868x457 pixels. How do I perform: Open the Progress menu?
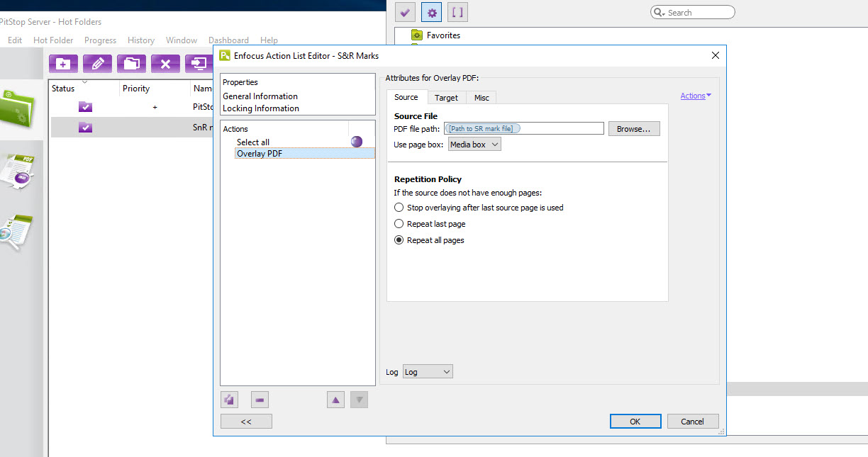[x=100, y=40]
